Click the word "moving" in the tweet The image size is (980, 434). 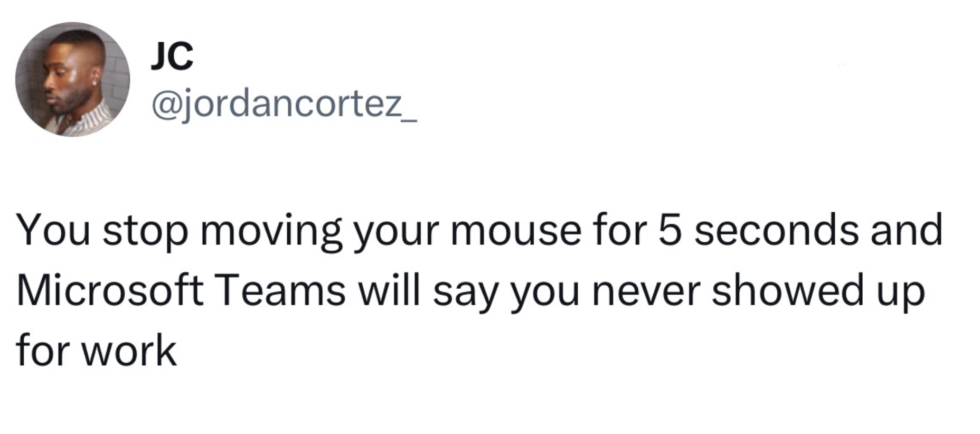pos(271,231)
